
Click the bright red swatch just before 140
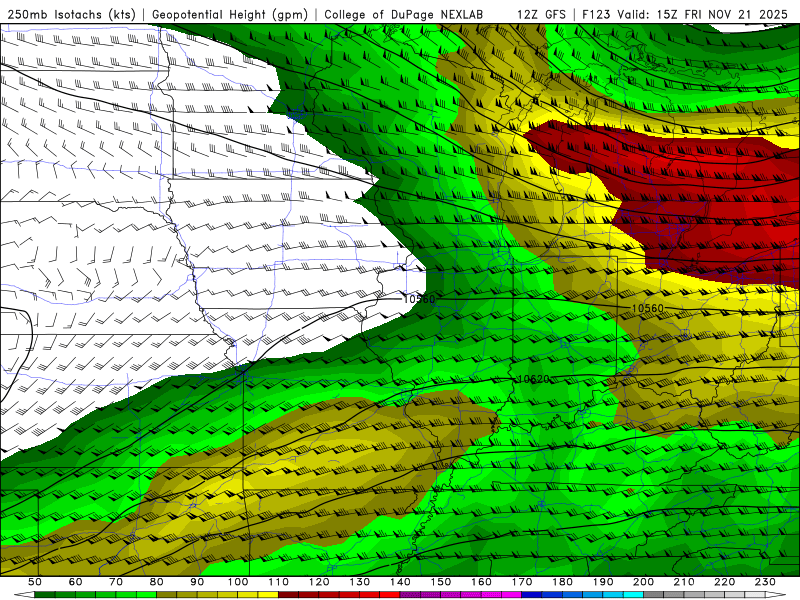[390, 595]
